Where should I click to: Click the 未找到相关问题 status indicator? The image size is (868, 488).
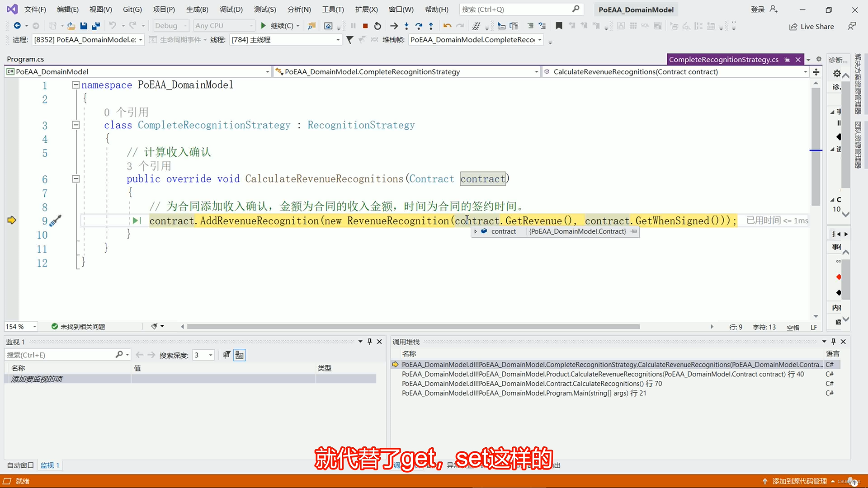click(78, 326)
